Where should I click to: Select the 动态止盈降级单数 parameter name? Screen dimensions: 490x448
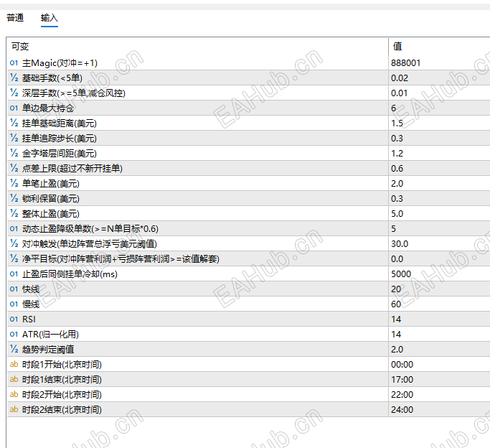click(90, 229)
